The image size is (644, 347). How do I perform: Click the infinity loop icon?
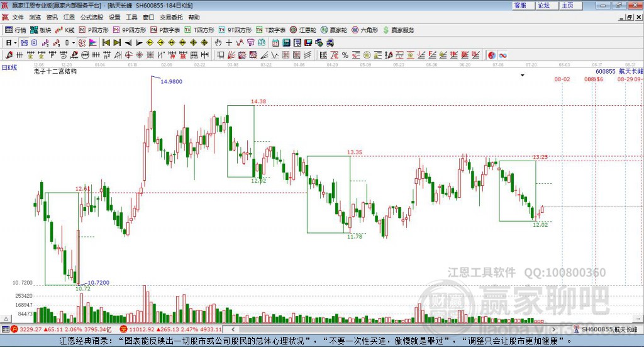pos(502,55)
